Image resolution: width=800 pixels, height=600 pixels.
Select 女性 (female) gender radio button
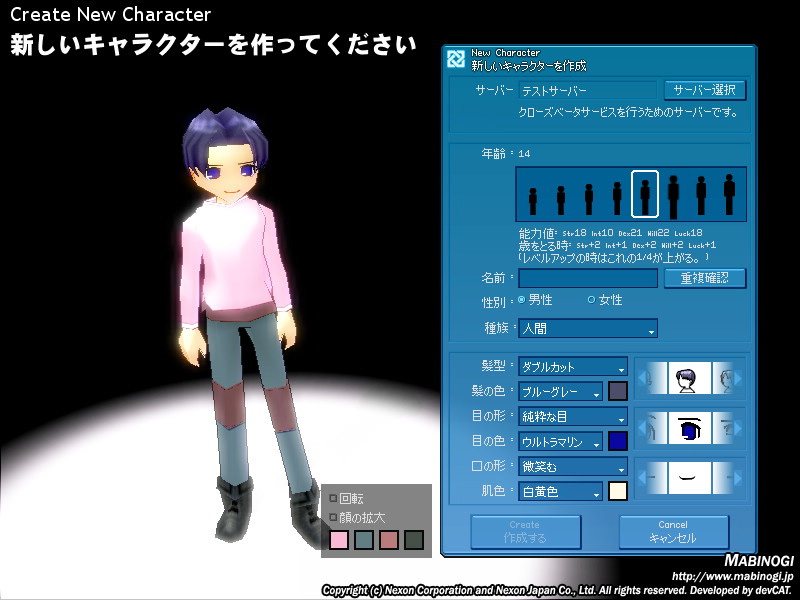[591, 300]
